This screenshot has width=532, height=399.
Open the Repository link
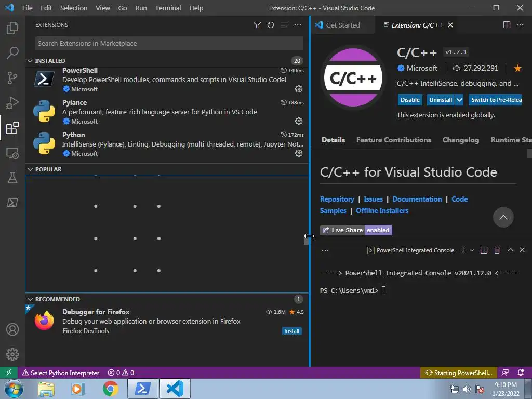(337, 199)
